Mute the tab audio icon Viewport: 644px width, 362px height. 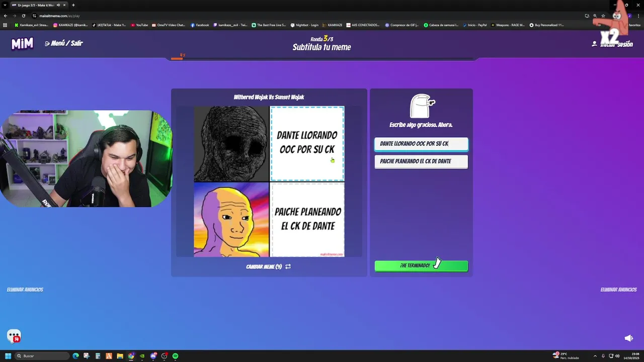(58, 5)
